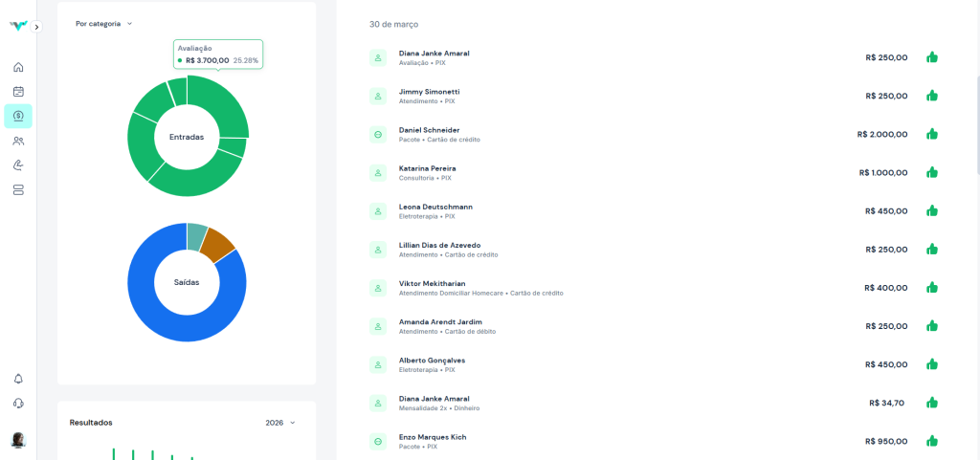
Task: Select the financial money icon in sidebar
Action: point(18,116)
